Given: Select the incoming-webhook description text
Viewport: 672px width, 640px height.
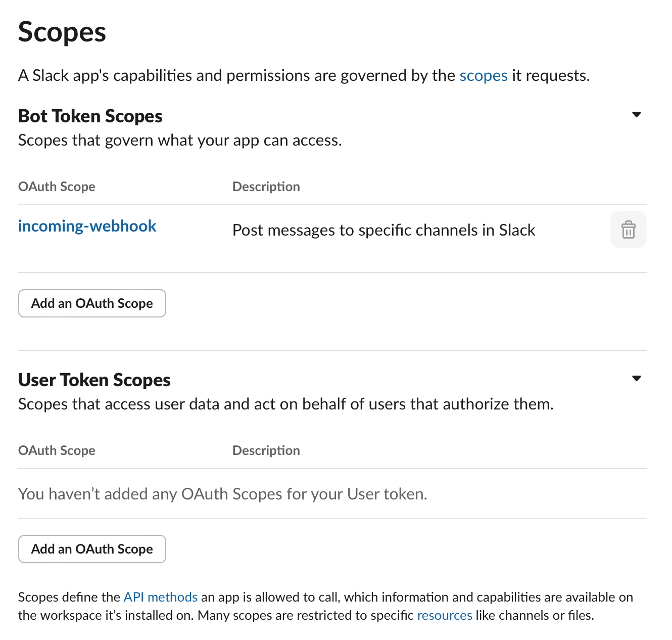Looking at the screenshot, I should (x=383, y=230).
